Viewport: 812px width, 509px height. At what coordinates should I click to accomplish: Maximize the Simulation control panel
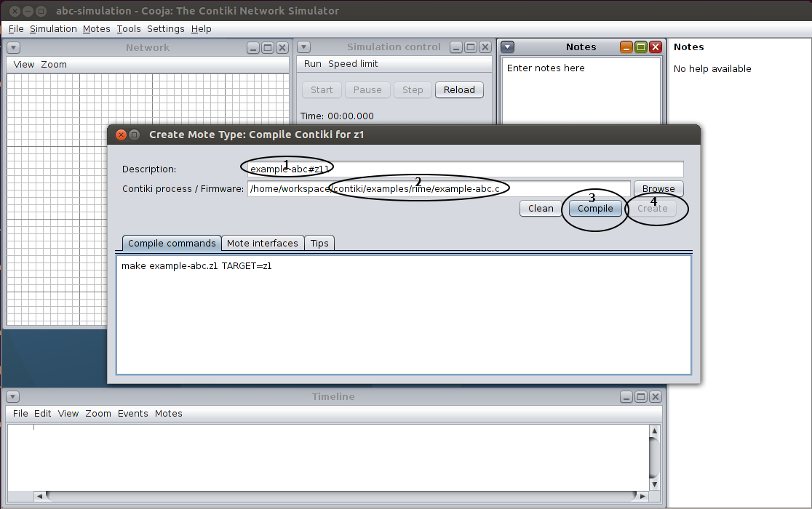(471, 47)
